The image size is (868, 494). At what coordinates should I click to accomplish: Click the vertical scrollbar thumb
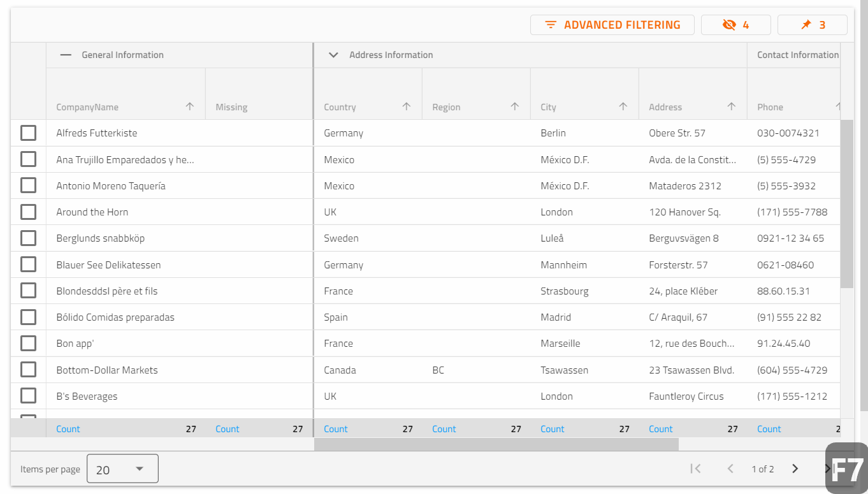pos(846,204)
